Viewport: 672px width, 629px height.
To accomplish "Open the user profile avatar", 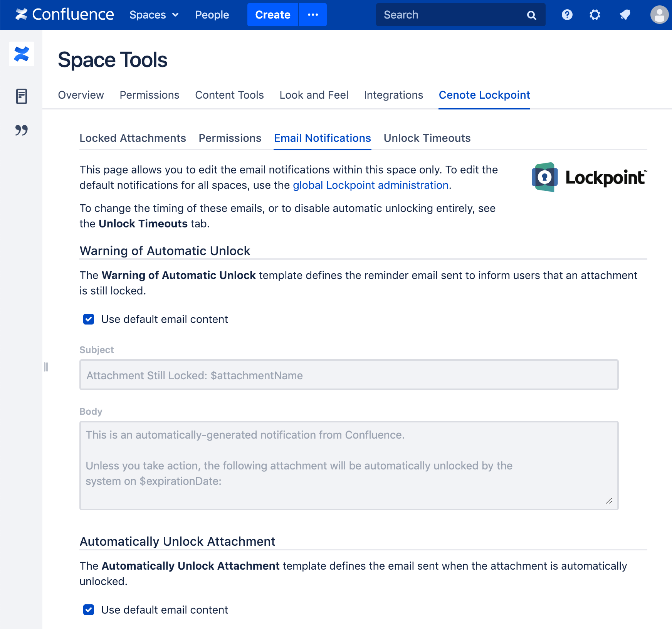I will [x=659, y=15].
